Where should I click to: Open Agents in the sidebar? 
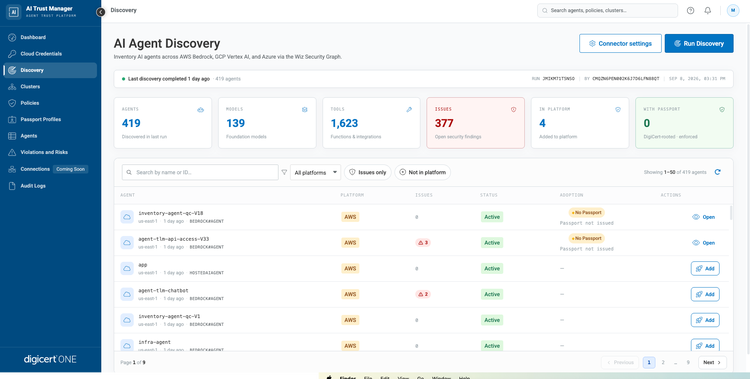[50, 136]
